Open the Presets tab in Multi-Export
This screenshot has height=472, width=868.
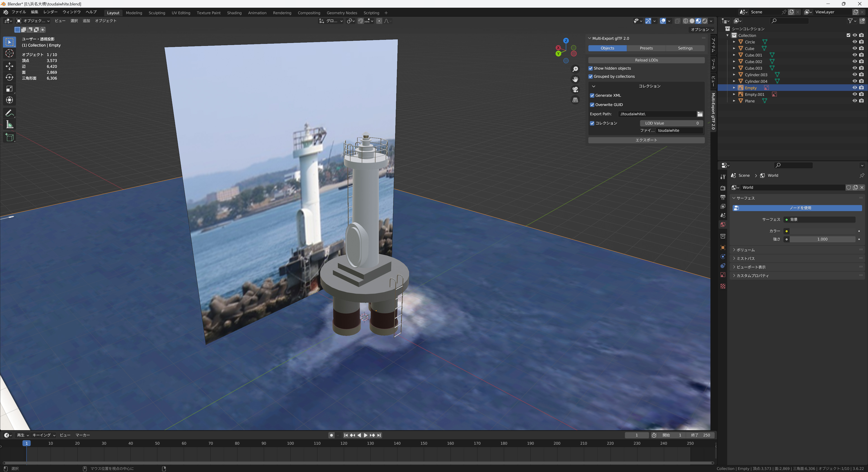click(646, 48)
